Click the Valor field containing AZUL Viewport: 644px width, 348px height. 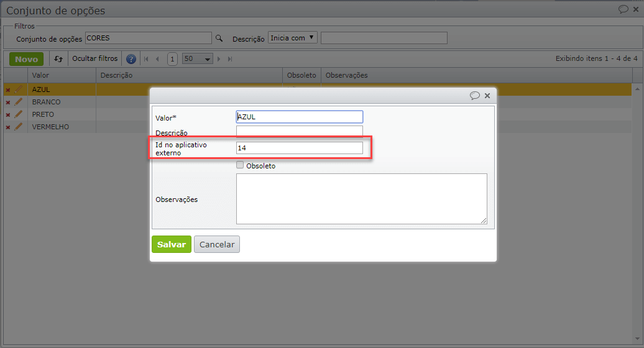pyautogui.click(x=300, y=117)
